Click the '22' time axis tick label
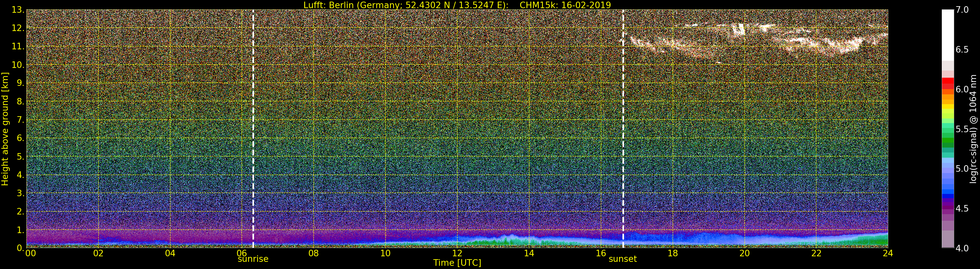980x269 pixels. [x=816, y=253]
